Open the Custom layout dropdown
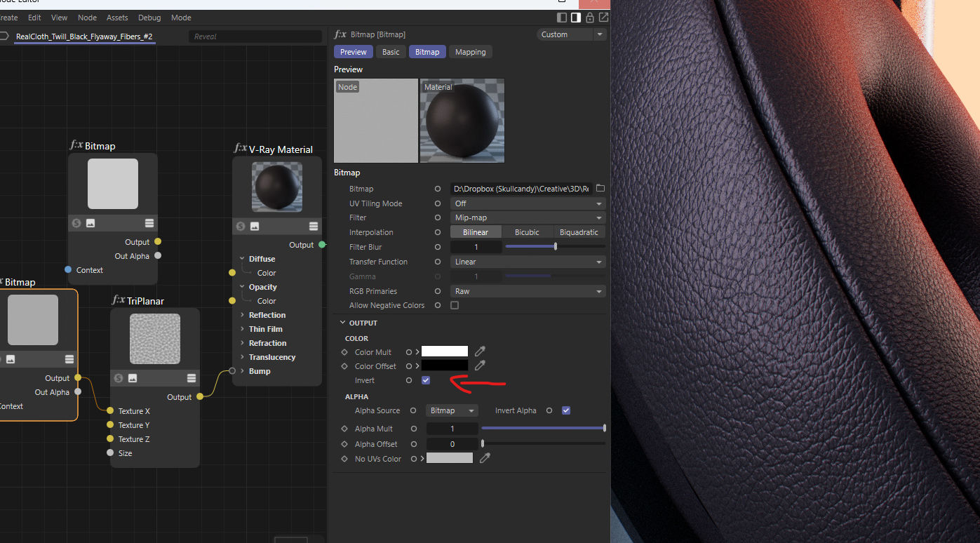Screen dimensions: 980x543 click(572, 34)
